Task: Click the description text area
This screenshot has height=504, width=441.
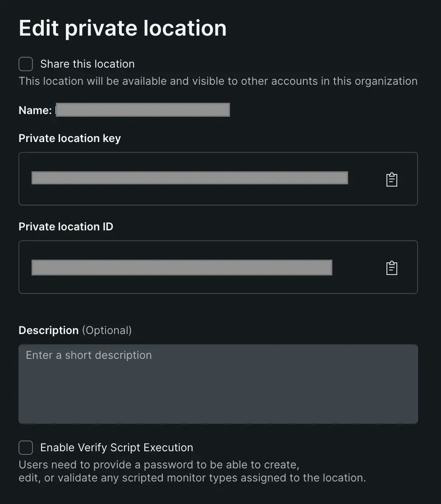Action: pos(218,383)
